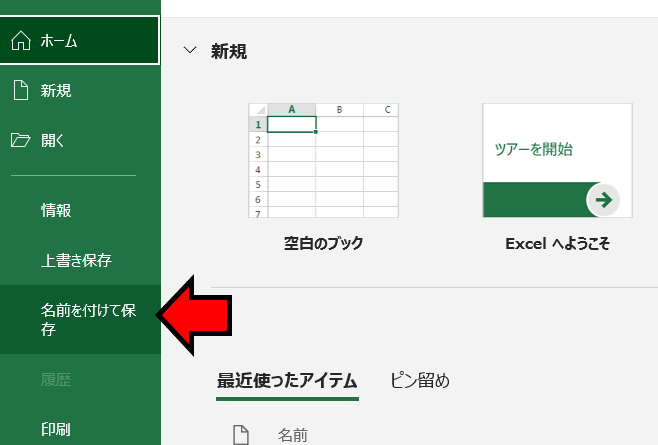Collapse the 新規 section chevron
658x445 pixels.
click(x=190, y=51)
